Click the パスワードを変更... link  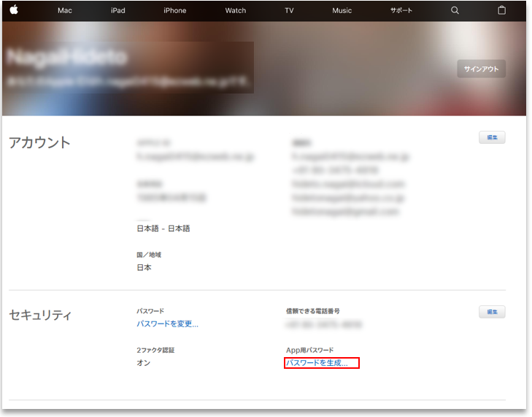167,324
